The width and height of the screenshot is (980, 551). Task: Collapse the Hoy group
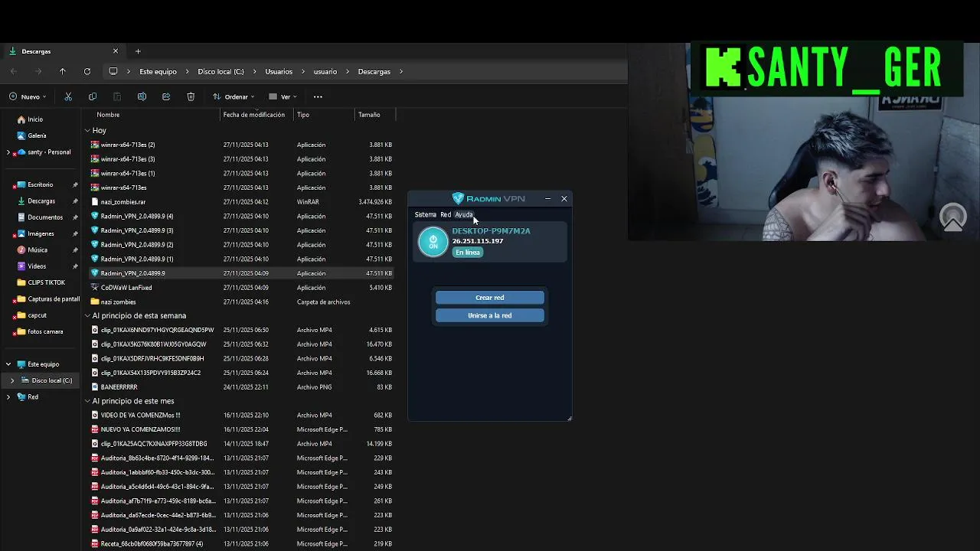click(x=87, y=131)
